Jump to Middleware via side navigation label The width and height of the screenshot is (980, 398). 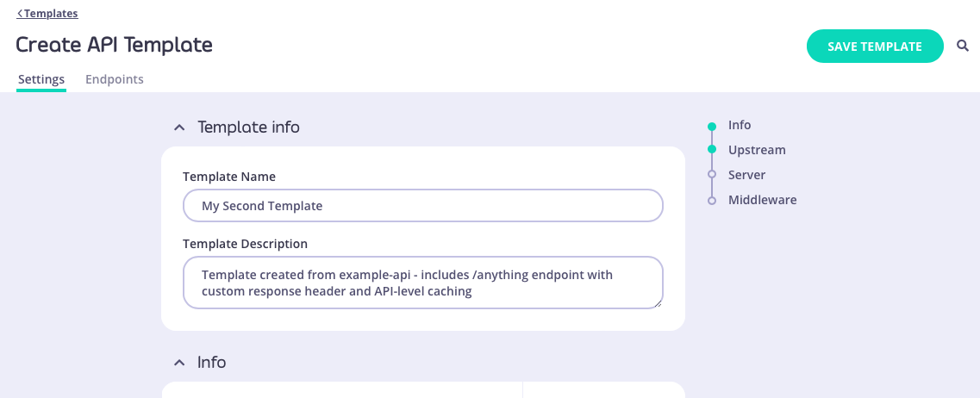tap(762, 200)
